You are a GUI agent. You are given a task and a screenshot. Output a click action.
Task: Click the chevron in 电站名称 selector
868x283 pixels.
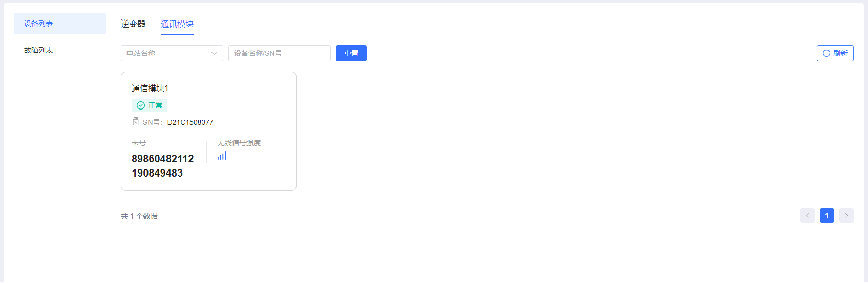click(x=214, y=53)
